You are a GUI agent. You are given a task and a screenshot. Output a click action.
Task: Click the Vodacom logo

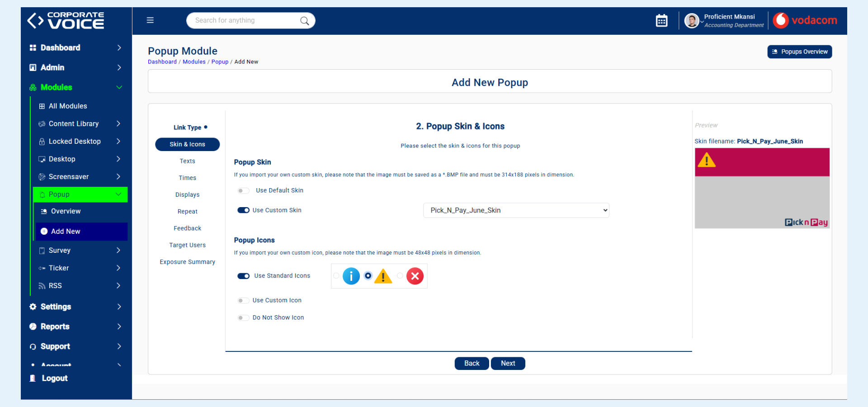[x=805, y=20]
